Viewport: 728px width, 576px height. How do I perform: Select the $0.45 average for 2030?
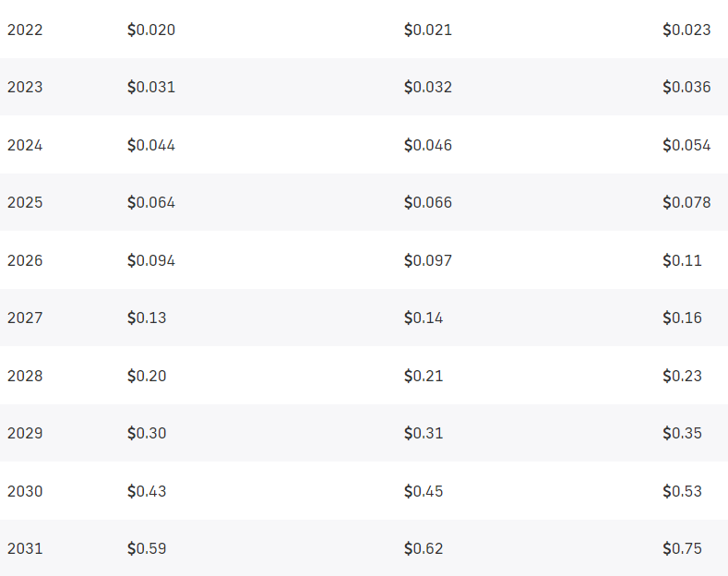[424, 491]
